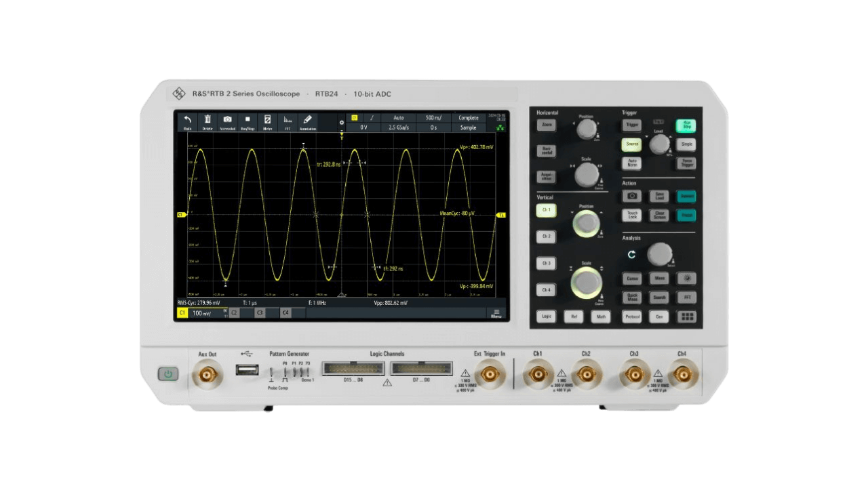Image resolution: width=868 pixels, height=488 pixels.
Task: Toggle channel Ch 1 button on panel
Action: coord(546,211)
